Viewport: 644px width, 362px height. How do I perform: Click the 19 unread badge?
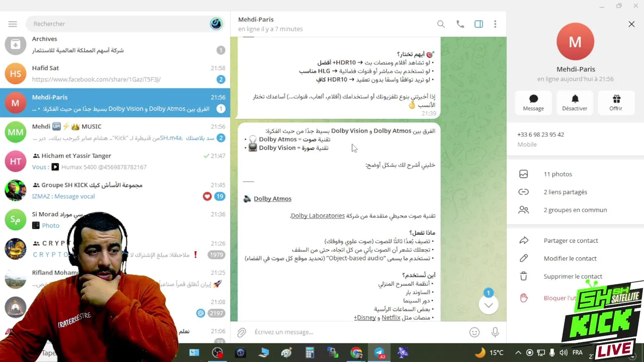coord(220,197)
